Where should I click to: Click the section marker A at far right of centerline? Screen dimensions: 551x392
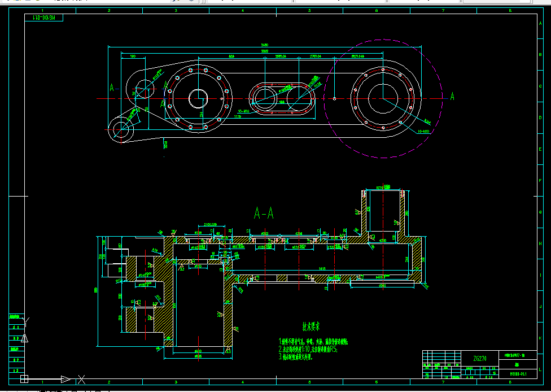click(452, 97)
